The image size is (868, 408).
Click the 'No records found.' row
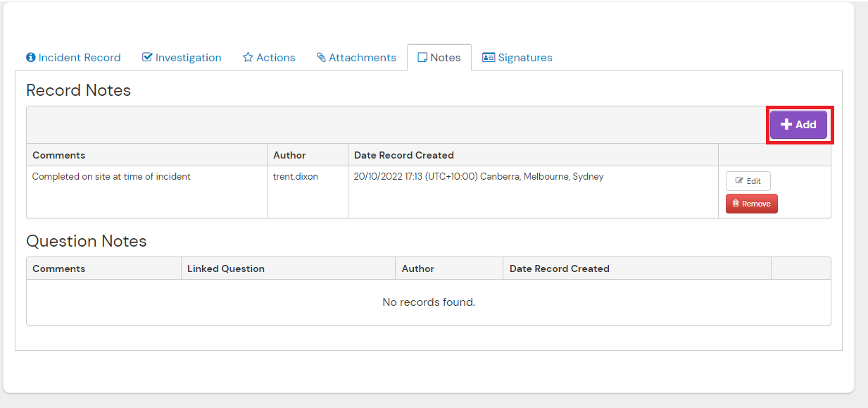point(428,302)
